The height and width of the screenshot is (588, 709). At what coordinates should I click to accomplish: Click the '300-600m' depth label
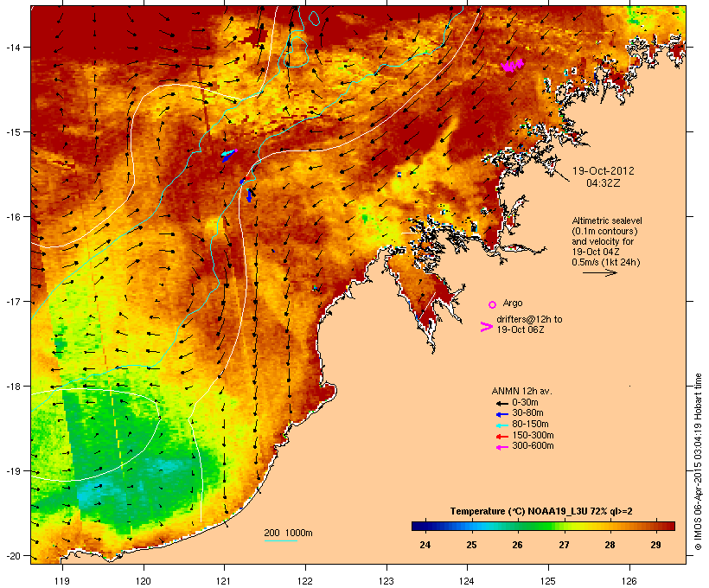click(x=533, y=446)
